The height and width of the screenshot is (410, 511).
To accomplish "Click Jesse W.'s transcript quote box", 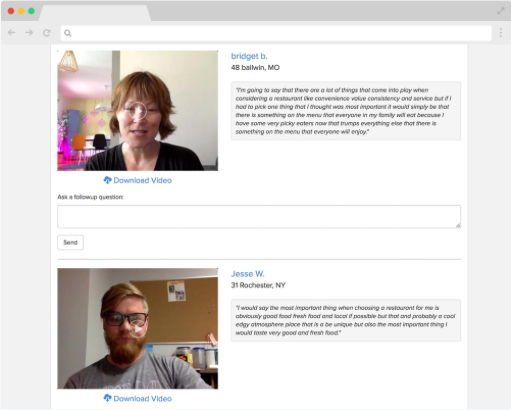I will (x=346, y=320).
